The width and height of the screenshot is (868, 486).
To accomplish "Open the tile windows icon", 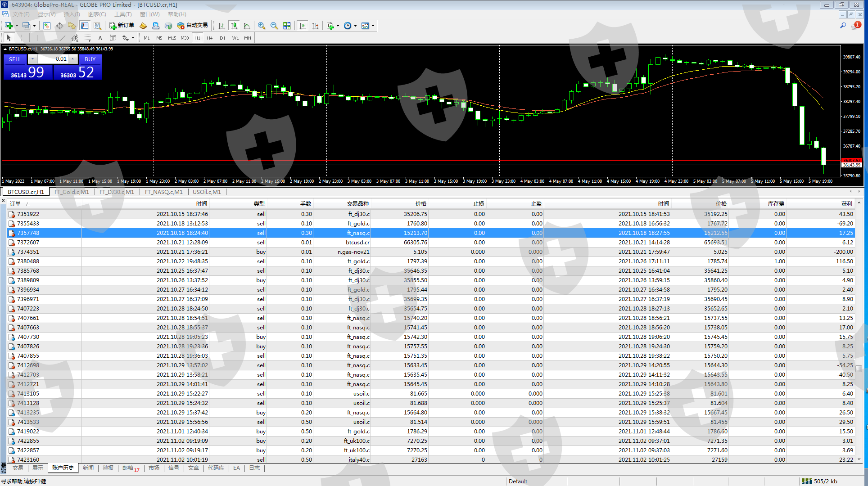I will coord(287,26).
